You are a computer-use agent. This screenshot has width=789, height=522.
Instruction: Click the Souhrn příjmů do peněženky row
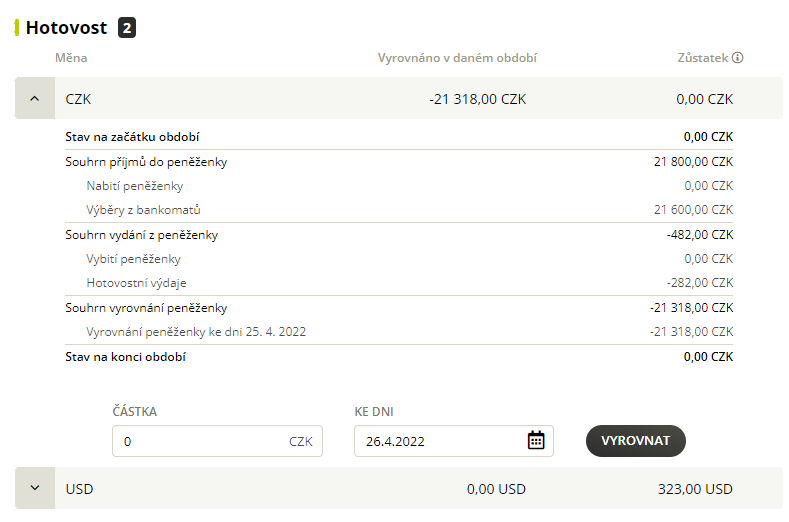point(399,162)
